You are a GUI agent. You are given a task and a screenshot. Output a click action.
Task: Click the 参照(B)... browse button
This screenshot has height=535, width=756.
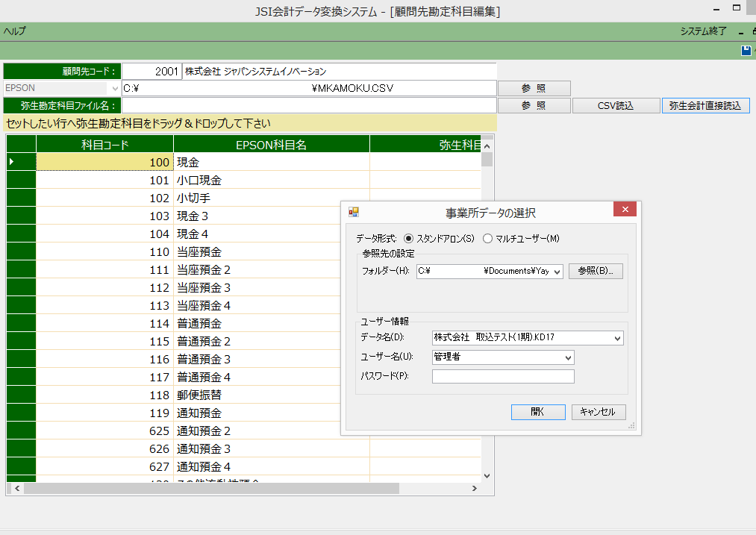[x=596, y=271]
